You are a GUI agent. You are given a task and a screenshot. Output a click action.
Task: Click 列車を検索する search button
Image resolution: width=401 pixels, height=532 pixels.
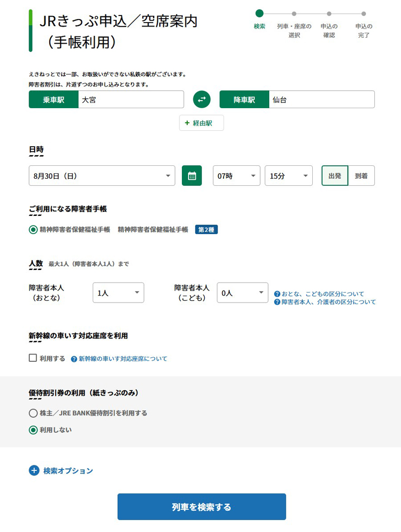[202, 506]
